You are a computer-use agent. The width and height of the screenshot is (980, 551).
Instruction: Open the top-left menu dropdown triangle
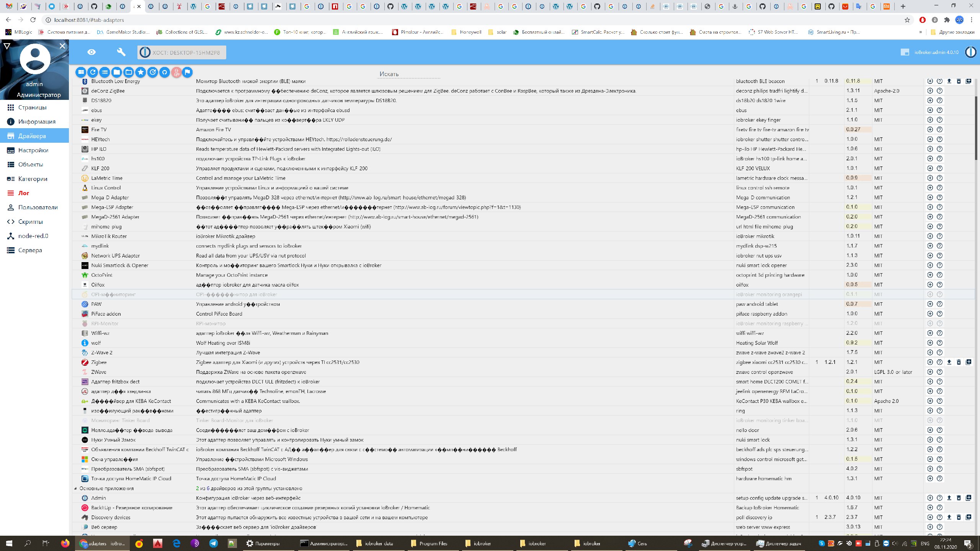(7, 46)
